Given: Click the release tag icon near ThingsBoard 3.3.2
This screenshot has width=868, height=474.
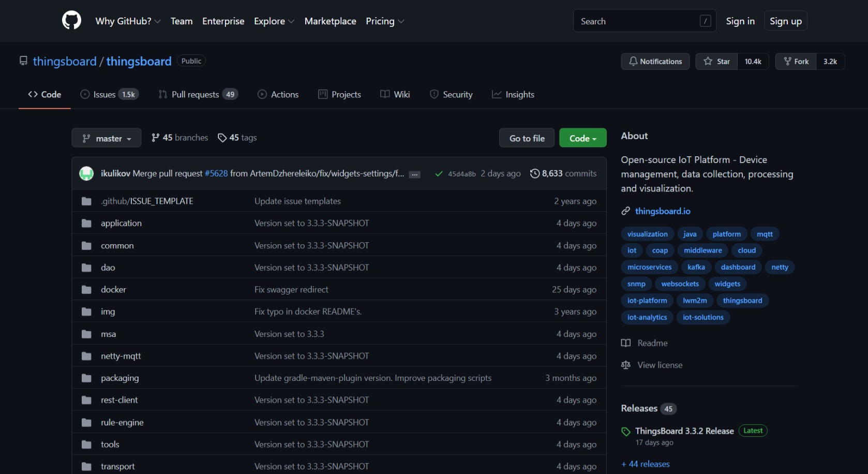Looking at the screenshot, I should coord(626,432).
